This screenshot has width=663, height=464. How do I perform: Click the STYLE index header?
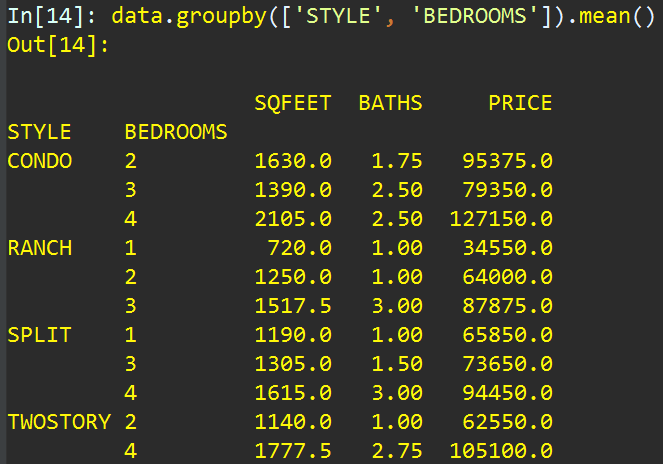39,132
